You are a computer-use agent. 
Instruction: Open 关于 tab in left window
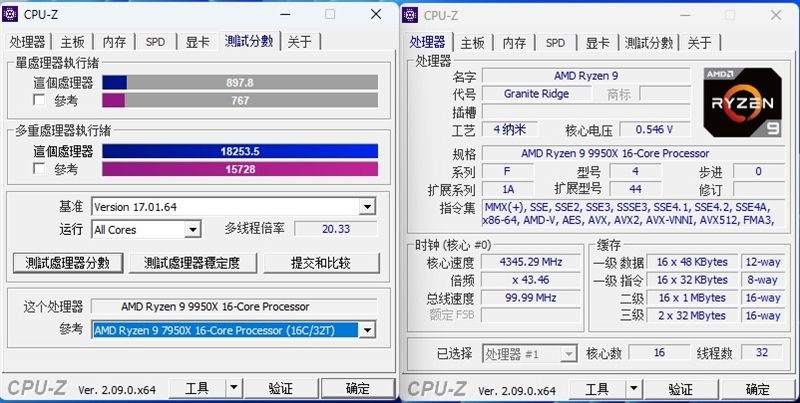tap(299, 42)
